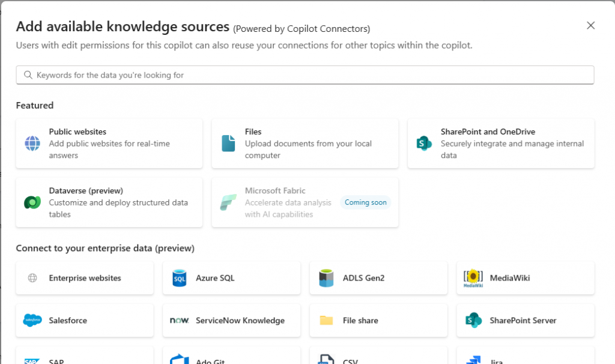Click the MediaWiki sunflower icon

pyautogui.click(x=473, y=278)
